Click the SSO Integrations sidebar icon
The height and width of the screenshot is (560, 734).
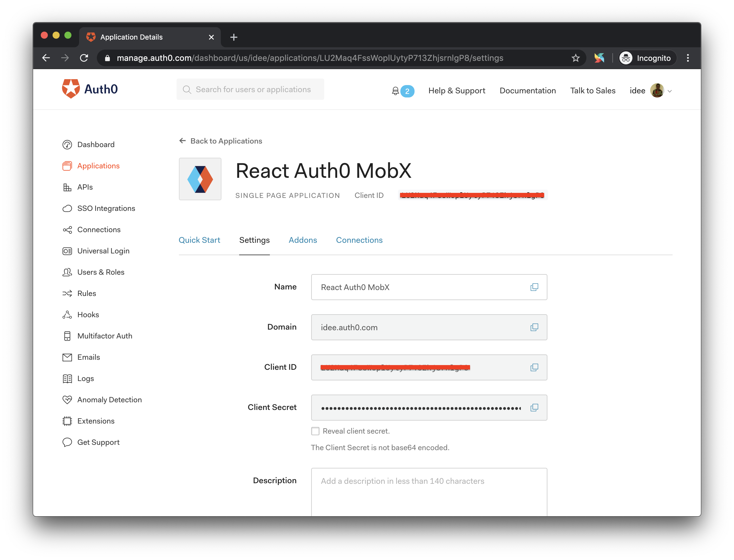coord(68,208)
